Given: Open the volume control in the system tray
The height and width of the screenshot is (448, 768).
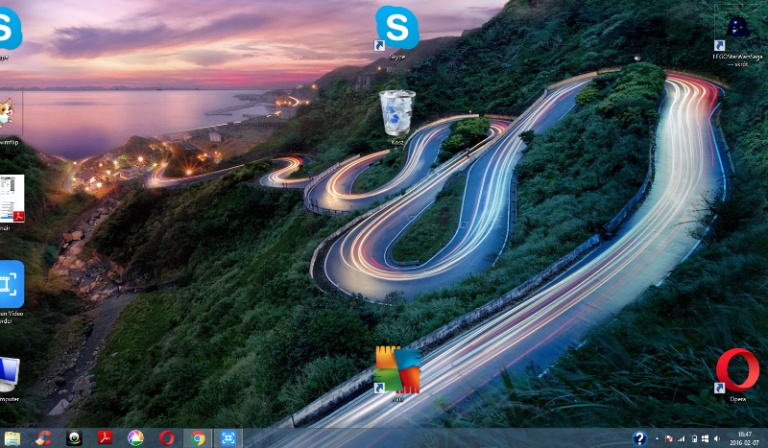Looking at the screenshot, I should coord(718,438).
